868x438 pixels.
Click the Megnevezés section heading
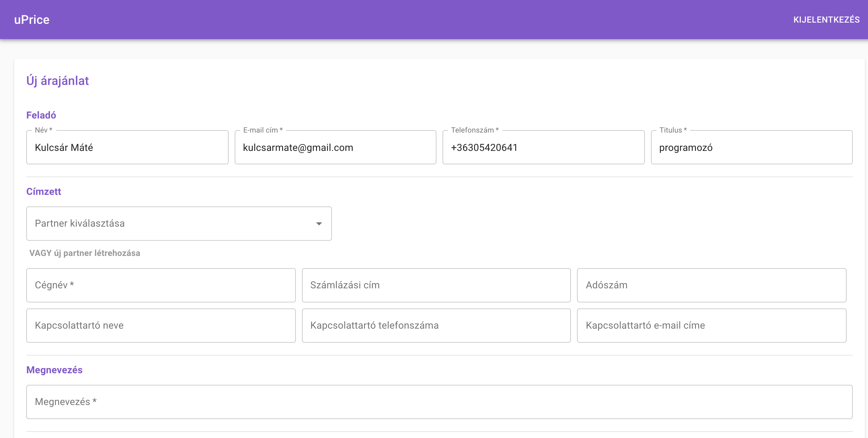coord(54,370)
